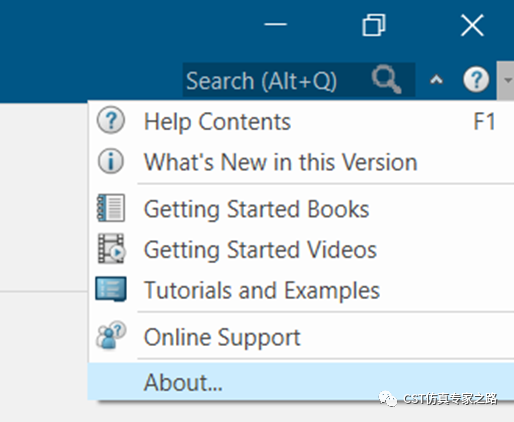The width and height of the screenshot is (514, 422).
Task: Open the dropdown arrow next to help button
Action: 507,80
